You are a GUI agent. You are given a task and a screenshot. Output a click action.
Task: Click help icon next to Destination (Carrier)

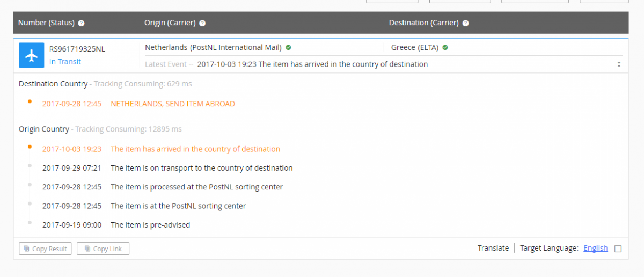[465, 23]
